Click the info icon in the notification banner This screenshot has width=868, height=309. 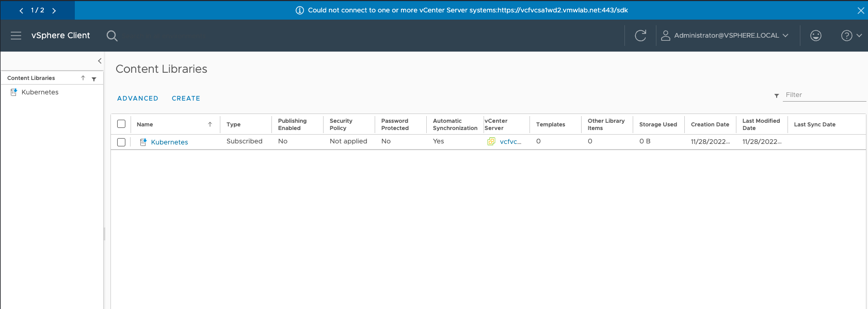[x=300, y=10]
